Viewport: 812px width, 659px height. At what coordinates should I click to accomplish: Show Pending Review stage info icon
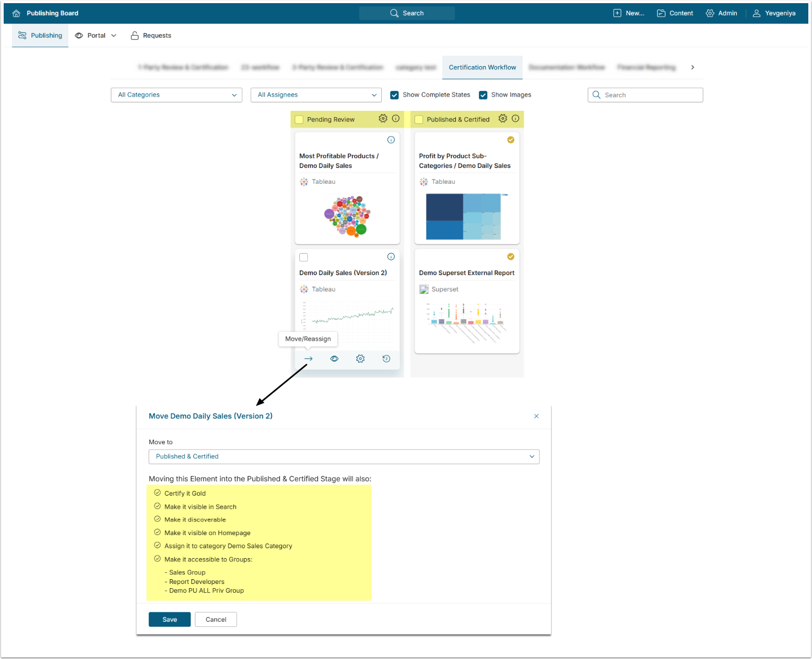point(396,119)
